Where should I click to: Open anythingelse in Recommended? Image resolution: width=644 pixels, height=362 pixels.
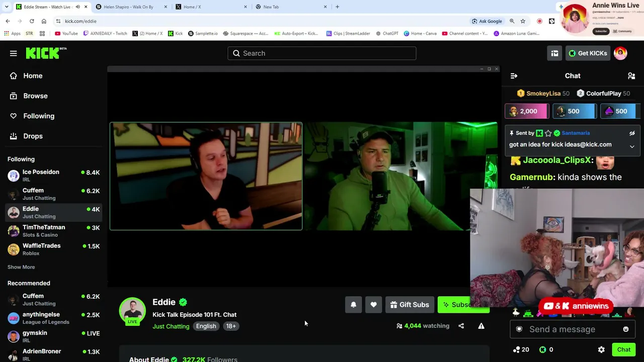54,318
